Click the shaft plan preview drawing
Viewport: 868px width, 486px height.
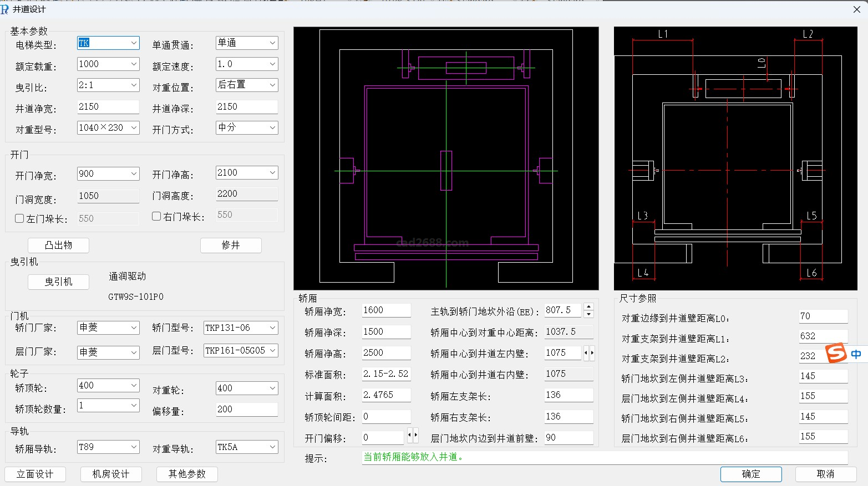(446, 158)
